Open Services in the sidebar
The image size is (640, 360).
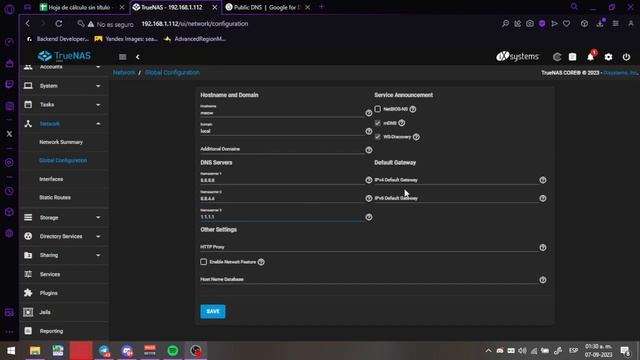(x=64, y=274)
